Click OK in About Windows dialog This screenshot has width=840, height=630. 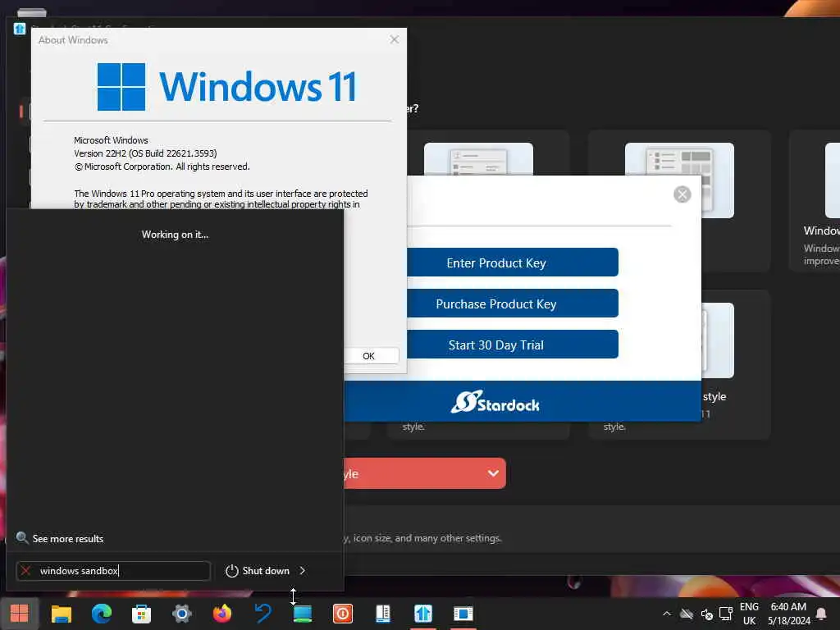coord(371,356)
